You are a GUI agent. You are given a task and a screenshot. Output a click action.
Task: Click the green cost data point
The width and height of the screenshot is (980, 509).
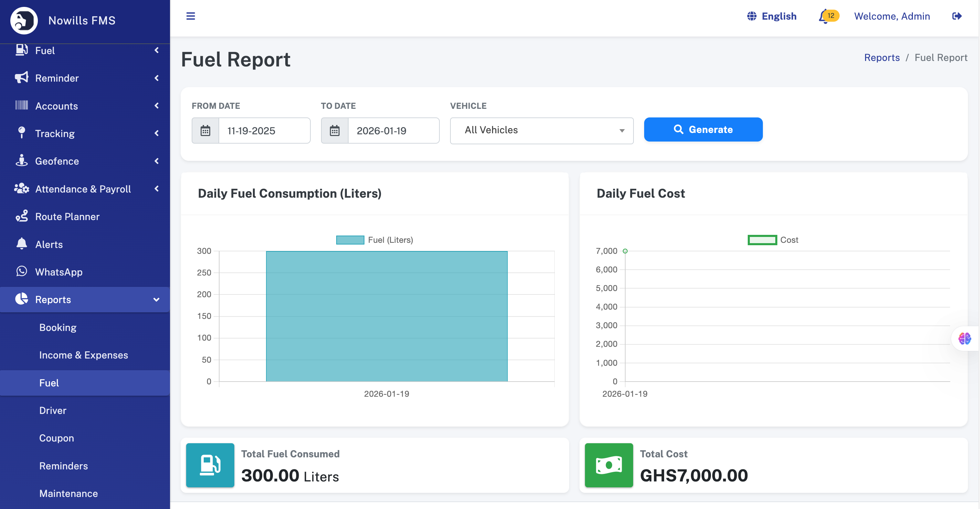(x=625, y=251)
